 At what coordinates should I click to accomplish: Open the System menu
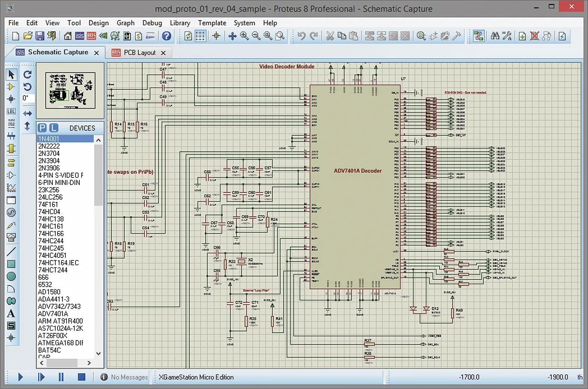tap(244, 23)
